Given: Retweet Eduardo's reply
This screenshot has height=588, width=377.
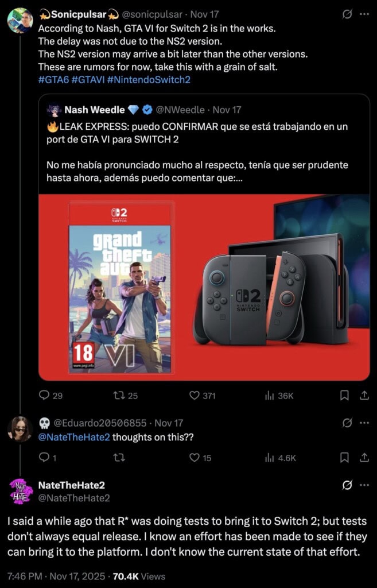Looking at the screenshot, I should (118, 458).
